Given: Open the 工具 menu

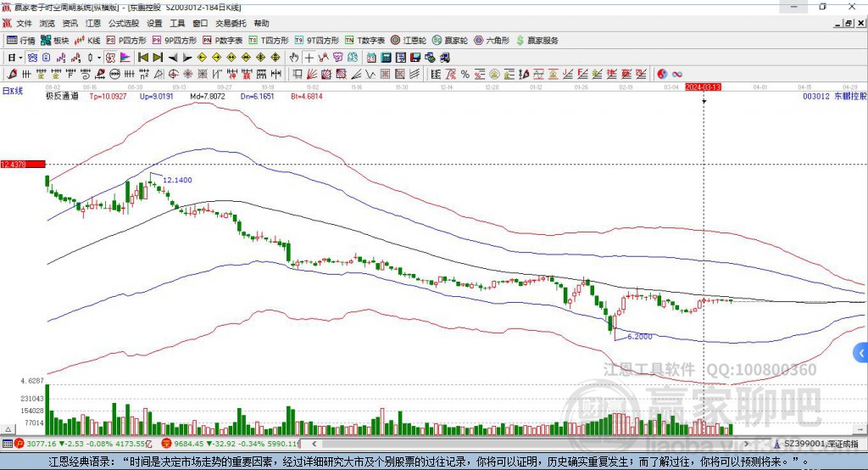Looking at the screenshot, I should coord(177,23).
